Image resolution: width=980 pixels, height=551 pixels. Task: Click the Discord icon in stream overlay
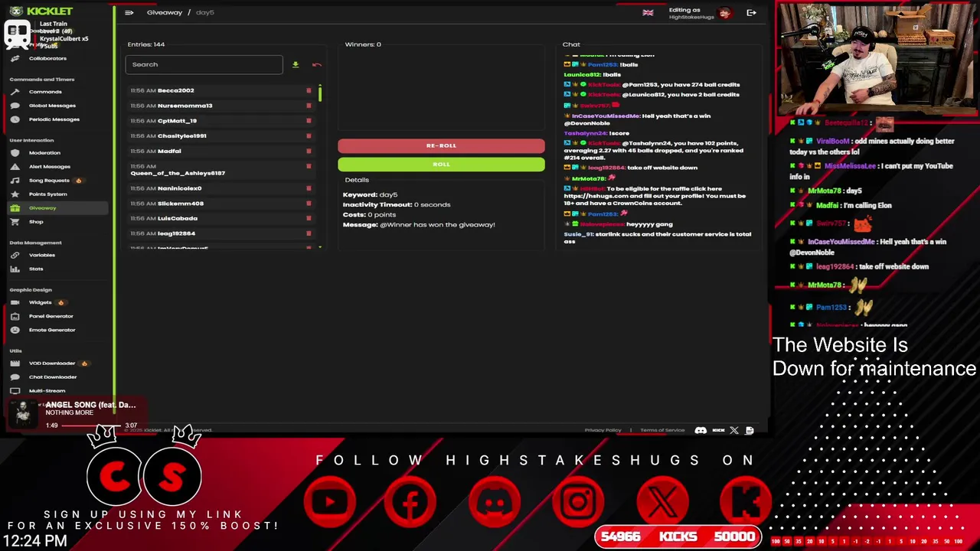(x=495, y=502)
